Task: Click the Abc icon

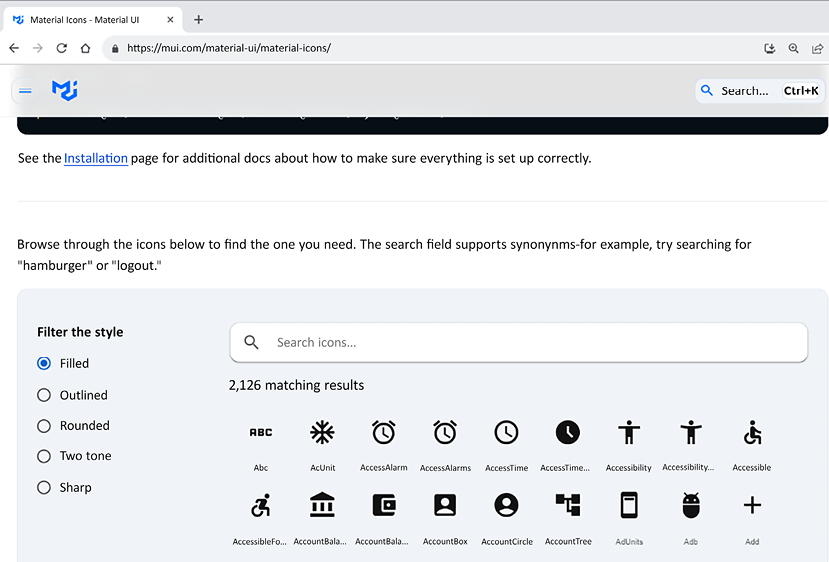Action: click(260, 432)
